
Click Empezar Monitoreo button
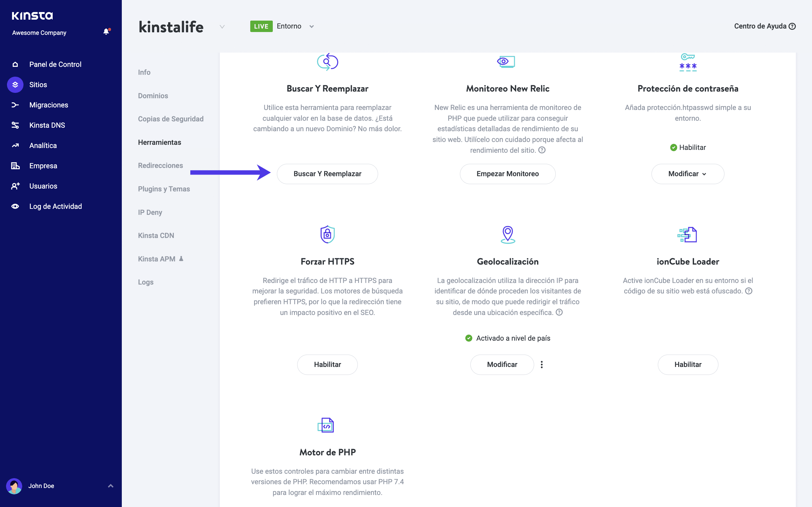(507, 174)
